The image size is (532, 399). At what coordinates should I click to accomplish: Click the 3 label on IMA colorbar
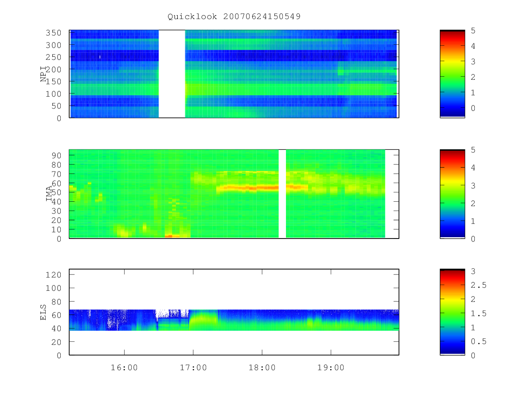pos(473,185)
